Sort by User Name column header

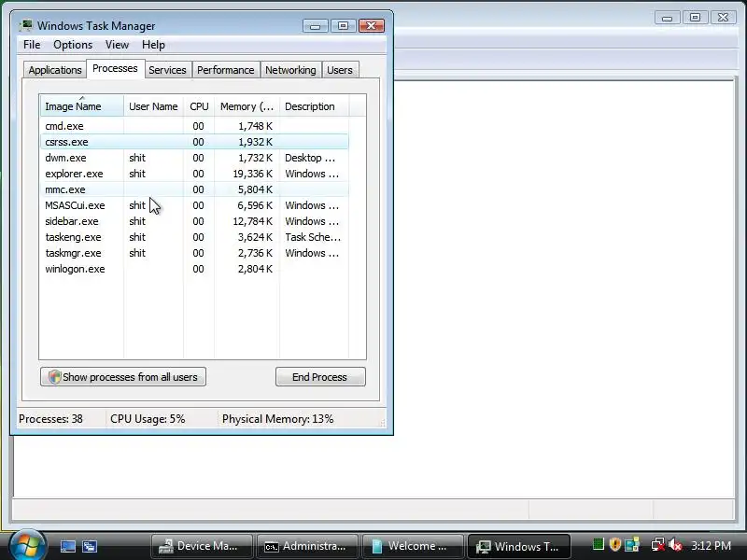(153, 106)
